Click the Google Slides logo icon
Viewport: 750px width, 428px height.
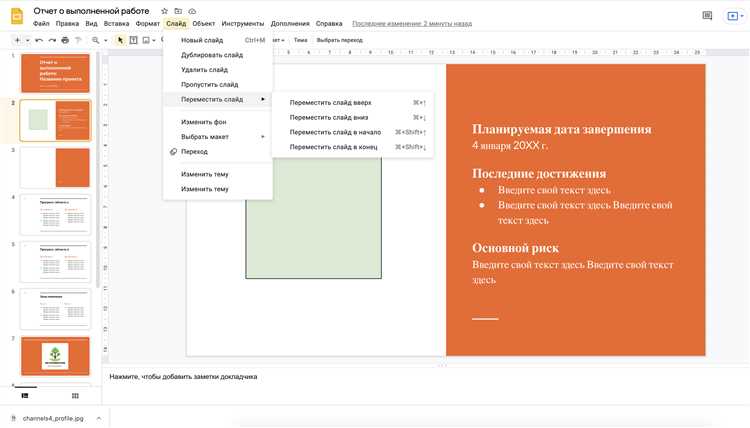[x=17, y=15]
